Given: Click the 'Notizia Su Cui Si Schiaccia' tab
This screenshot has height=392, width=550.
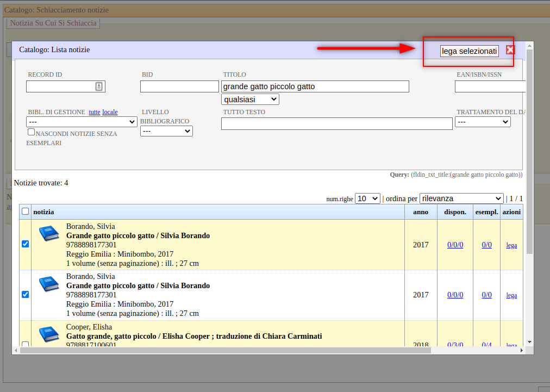Looking at the screenshot, I should coord(53,23).
